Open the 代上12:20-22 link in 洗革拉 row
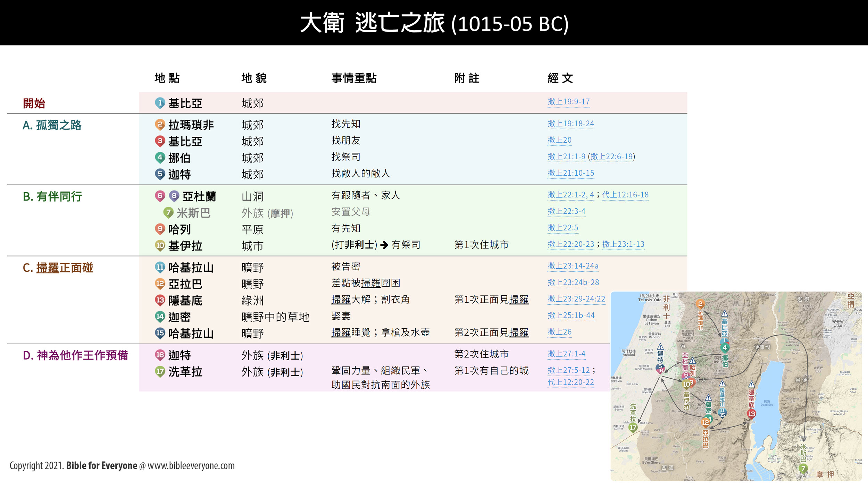The height and width of the screenshot is (488, 868). click(x=570, y=382)
